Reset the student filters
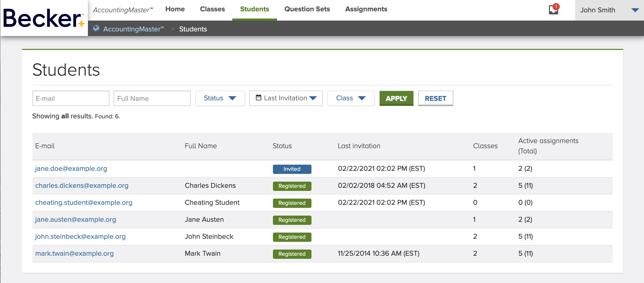The width and height of the screenshot is (644, 283). coord(436,98)
